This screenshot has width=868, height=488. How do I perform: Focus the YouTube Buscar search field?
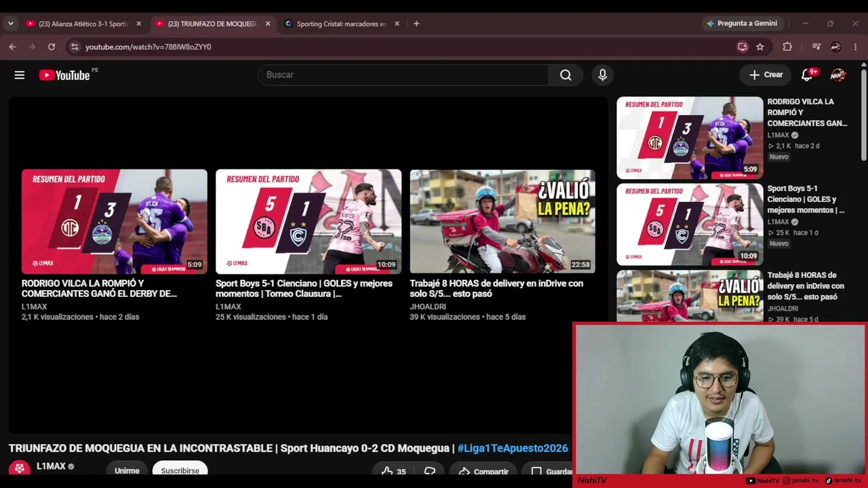point(403,75)
